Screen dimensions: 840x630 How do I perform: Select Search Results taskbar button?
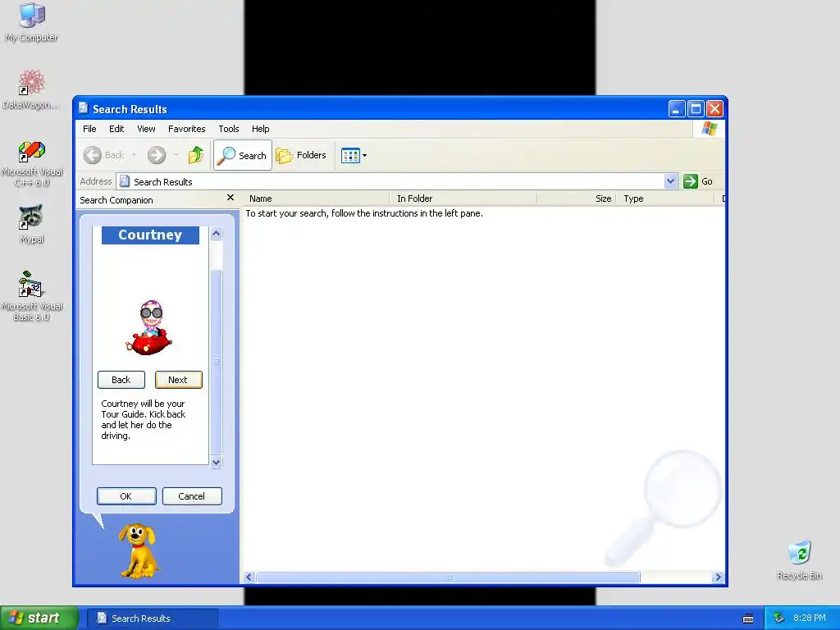[x=152, y=619]
